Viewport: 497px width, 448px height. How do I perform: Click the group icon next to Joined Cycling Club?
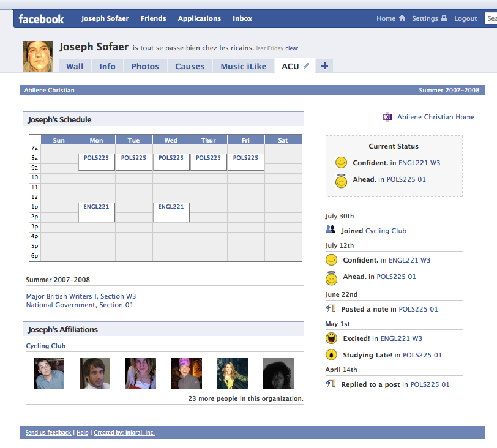(331, 229)
